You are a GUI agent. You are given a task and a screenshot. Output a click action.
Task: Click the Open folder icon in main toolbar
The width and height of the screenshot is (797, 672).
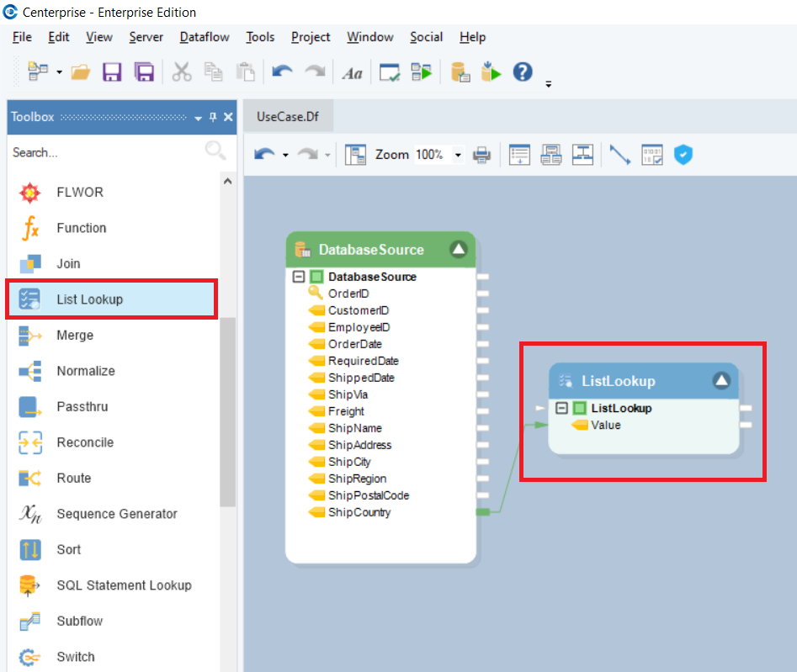point(81,72)
